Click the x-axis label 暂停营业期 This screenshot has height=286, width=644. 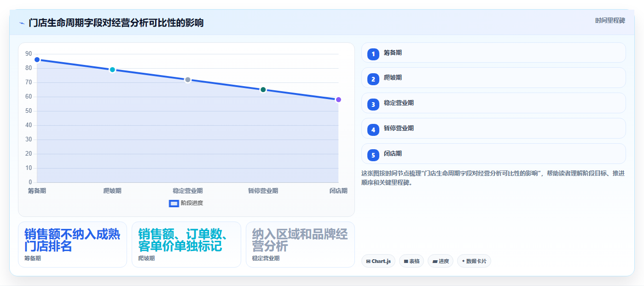pos(263,191)
